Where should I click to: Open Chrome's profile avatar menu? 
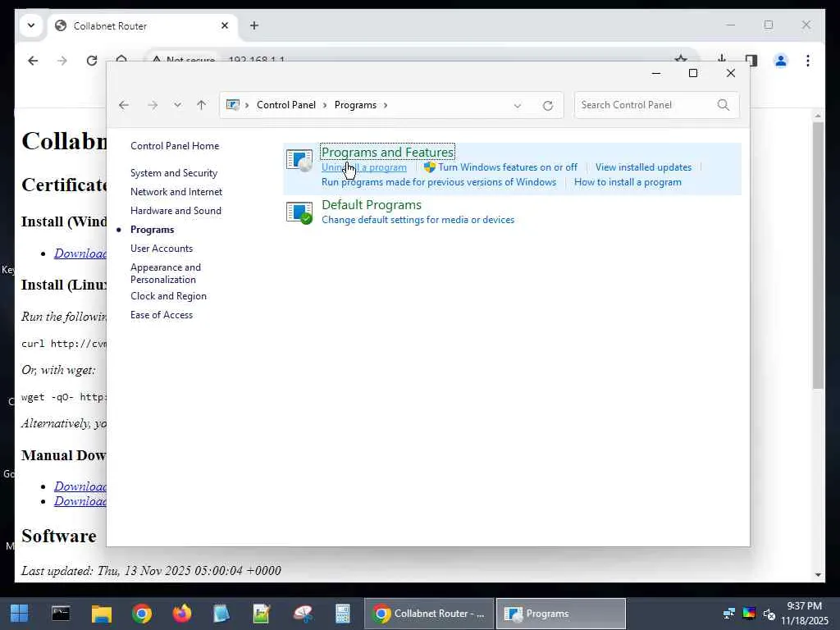tap(781, 61)
